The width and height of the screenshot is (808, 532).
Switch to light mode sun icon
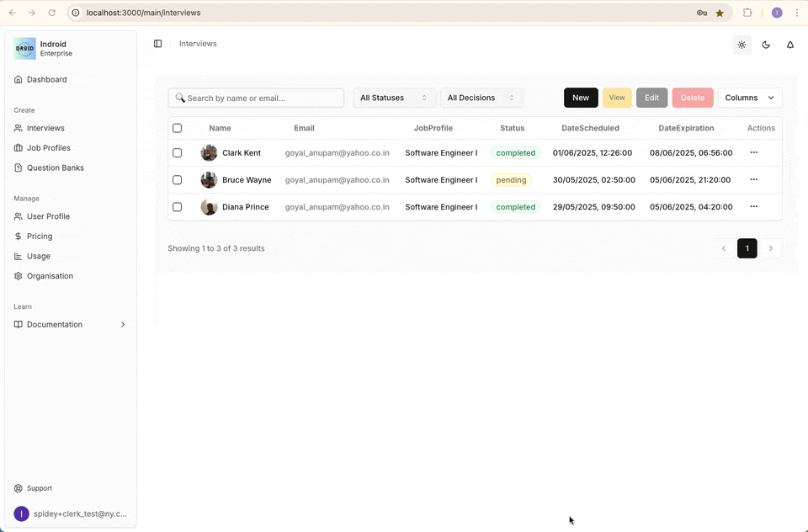(742, 45)
